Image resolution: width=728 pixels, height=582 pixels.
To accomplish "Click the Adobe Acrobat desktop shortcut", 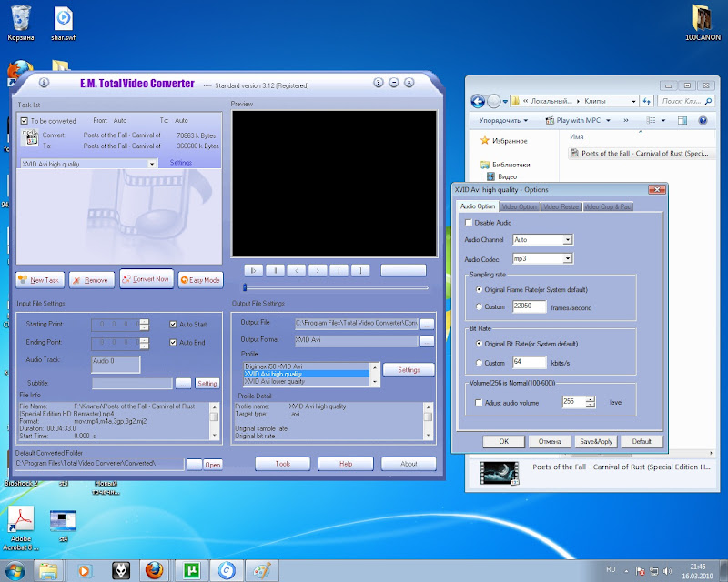I will 22,519.
